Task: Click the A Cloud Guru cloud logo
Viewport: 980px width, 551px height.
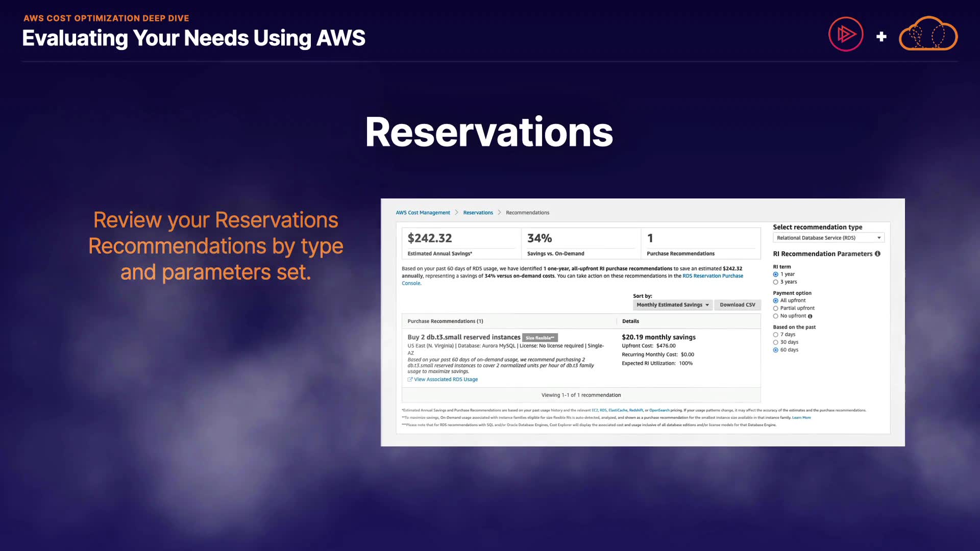Action: (928, 34)
